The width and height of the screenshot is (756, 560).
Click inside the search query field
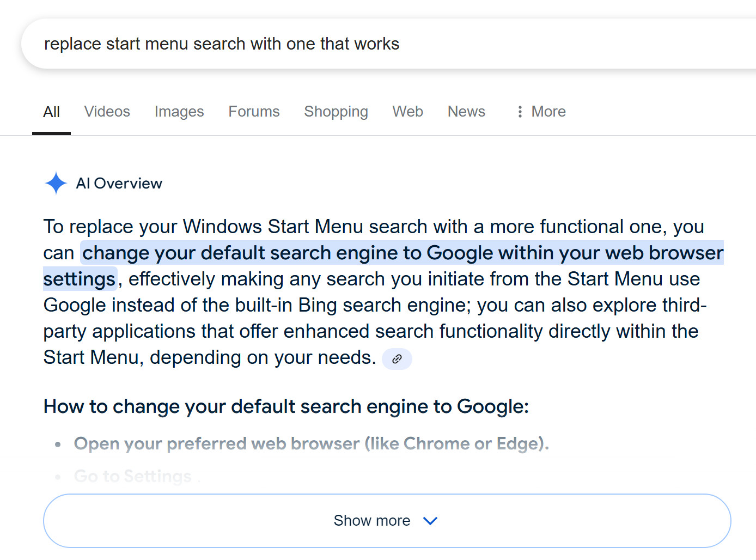point(388,44)
